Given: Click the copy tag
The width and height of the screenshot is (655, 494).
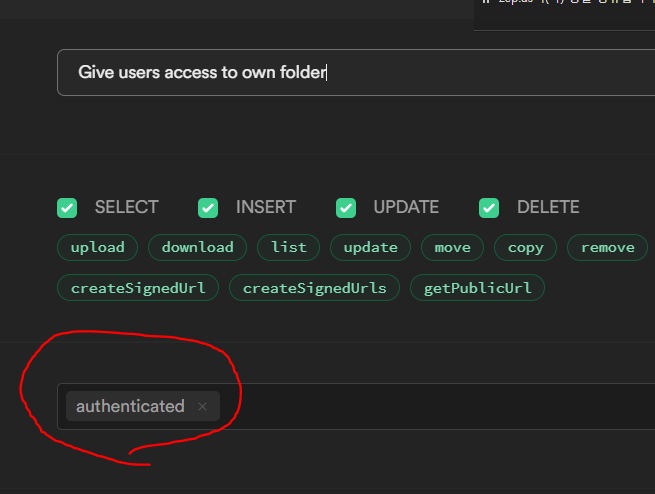Looking at the screenshot, I should click(526, 248).
